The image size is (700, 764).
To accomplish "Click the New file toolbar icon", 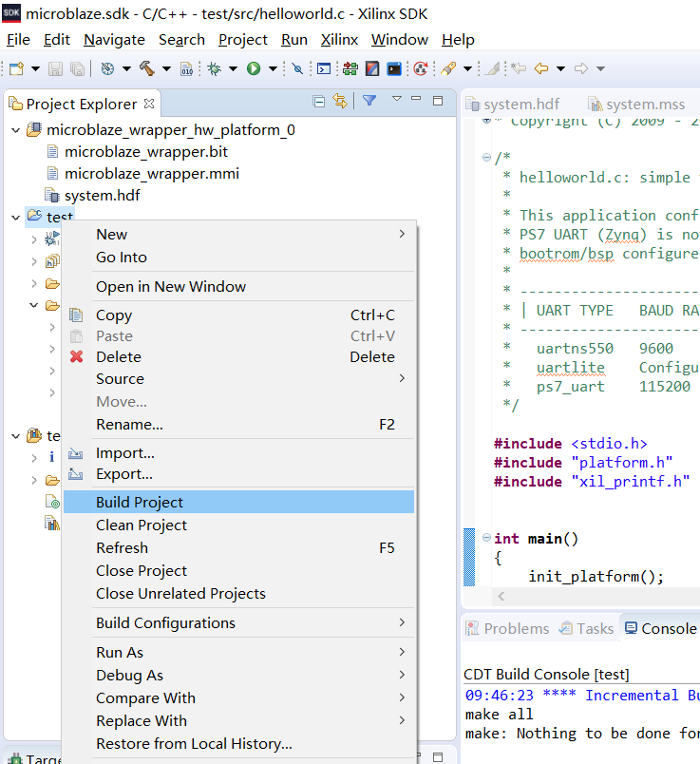I will [16, 68].
